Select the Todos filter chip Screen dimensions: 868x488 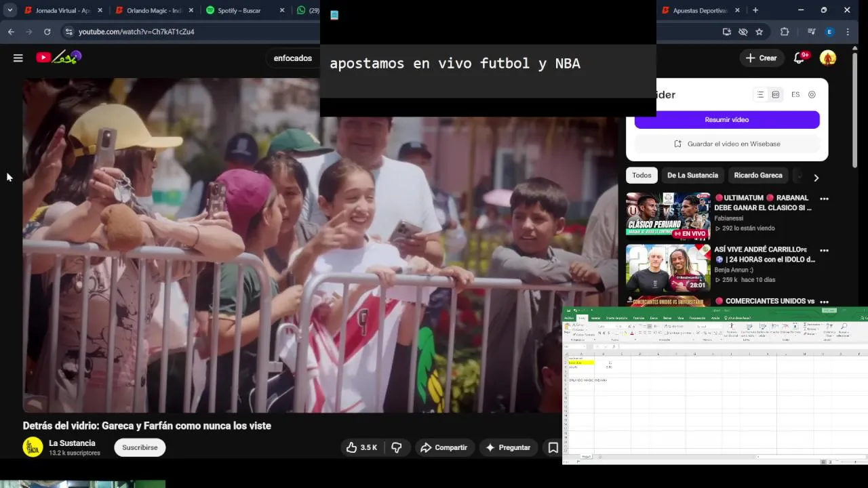point(642,176)
